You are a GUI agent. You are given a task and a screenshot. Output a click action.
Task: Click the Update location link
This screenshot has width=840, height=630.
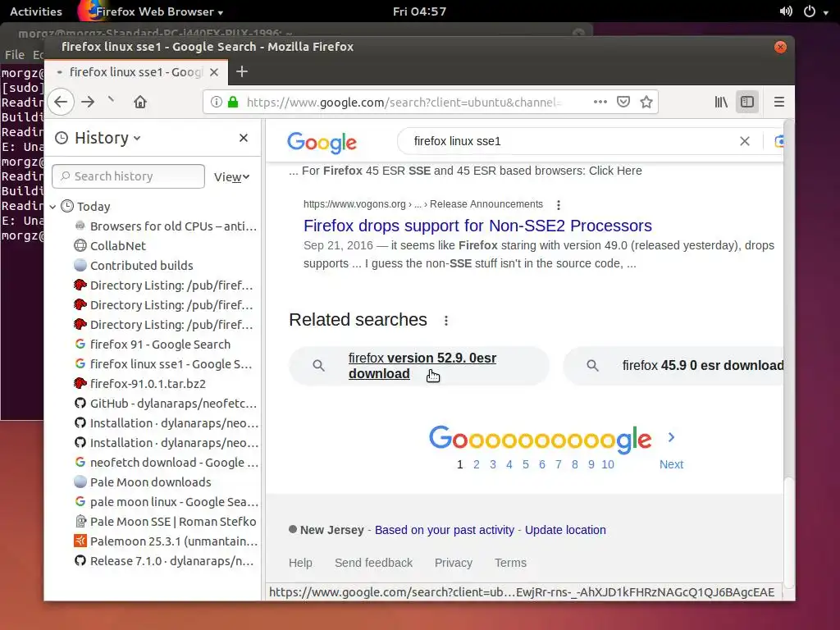[x=565, y=530]
